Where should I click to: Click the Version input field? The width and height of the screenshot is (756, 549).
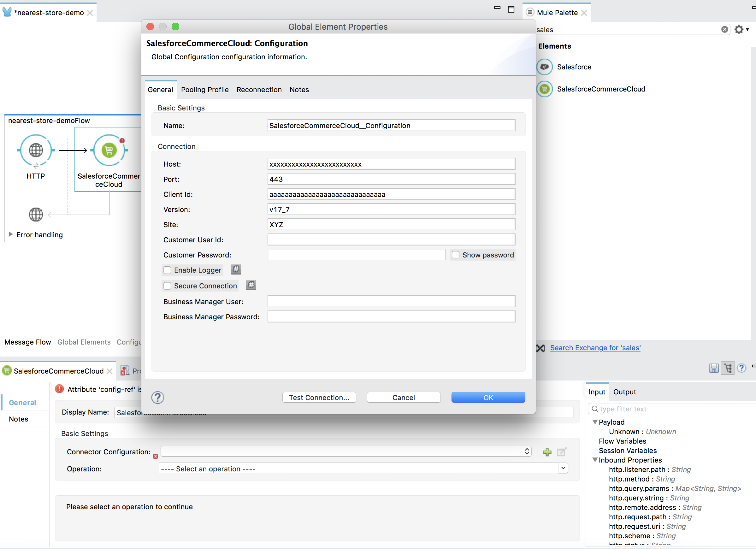(x=391, y=209)
